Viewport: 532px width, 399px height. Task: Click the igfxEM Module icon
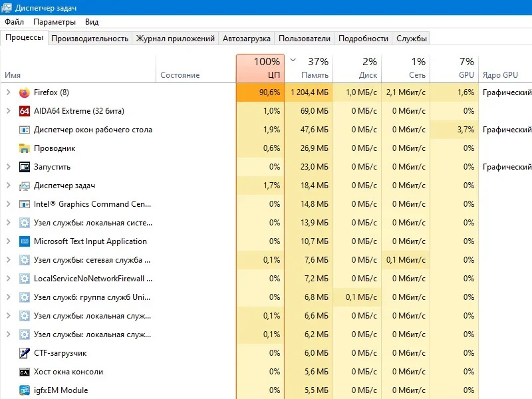pyautogui.click(x=25, y=390)
